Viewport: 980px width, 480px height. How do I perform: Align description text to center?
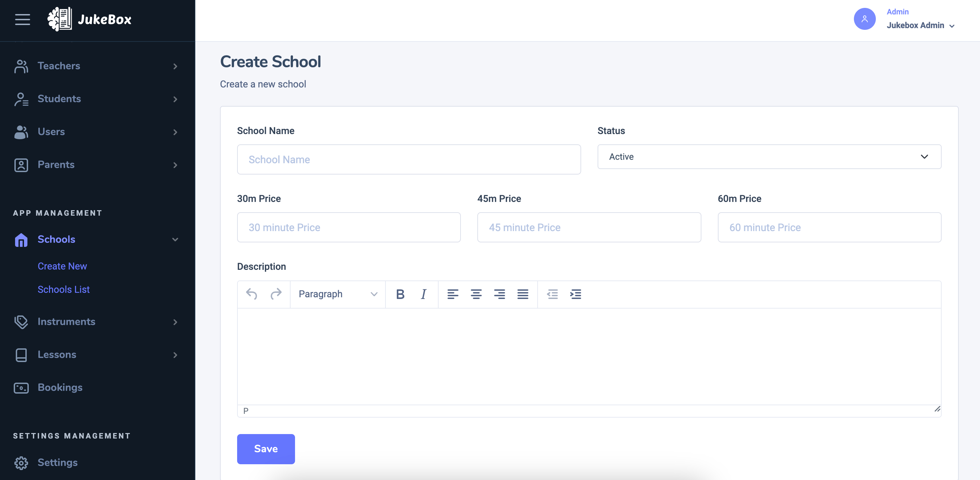click(476, 294)
